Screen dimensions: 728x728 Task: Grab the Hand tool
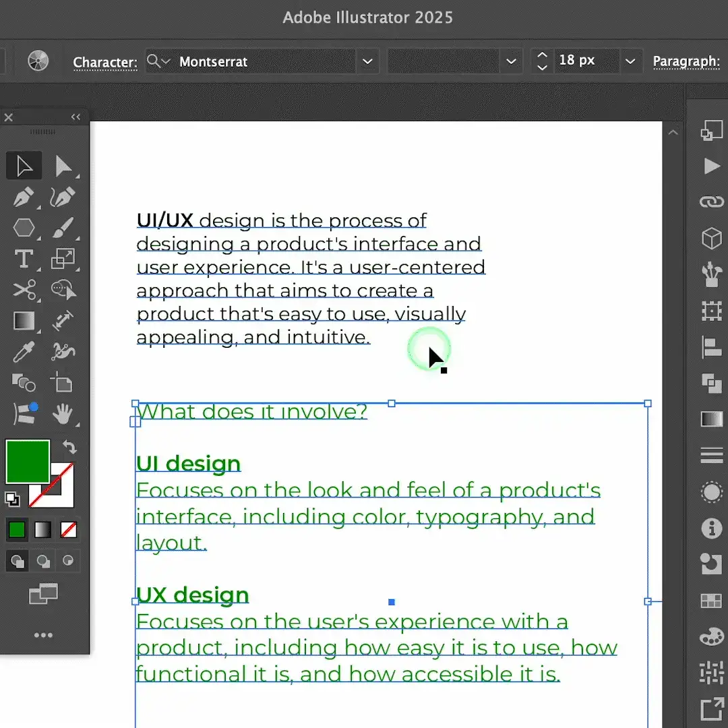64,414
